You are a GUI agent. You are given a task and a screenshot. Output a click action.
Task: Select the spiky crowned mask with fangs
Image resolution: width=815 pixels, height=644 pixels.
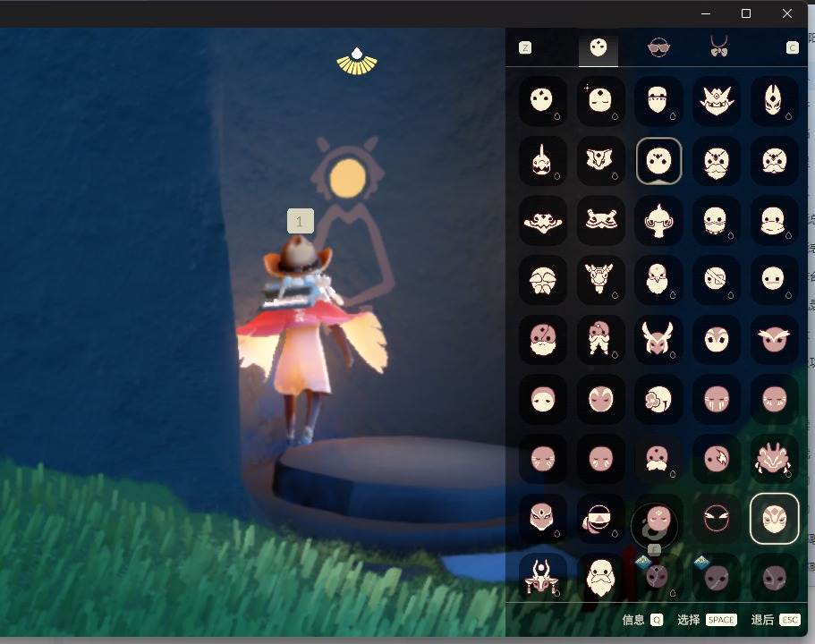point(717,101)
